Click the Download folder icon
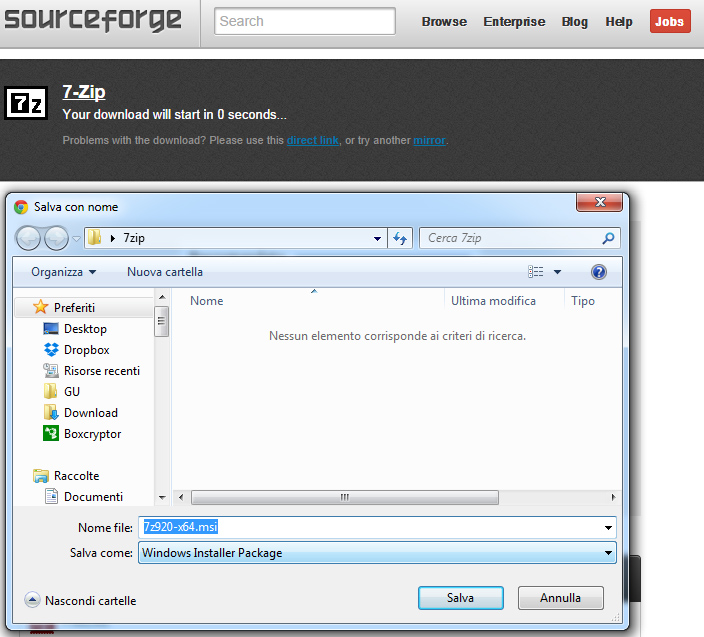This screenshot has height=637, width=704. 51,413
